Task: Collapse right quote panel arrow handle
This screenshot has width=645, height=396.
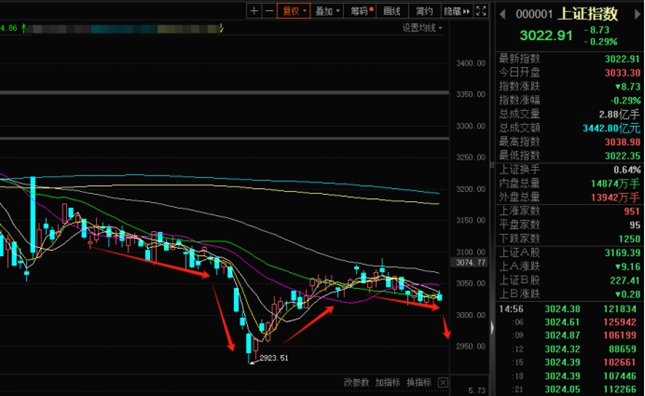Action: pos(492,328)
